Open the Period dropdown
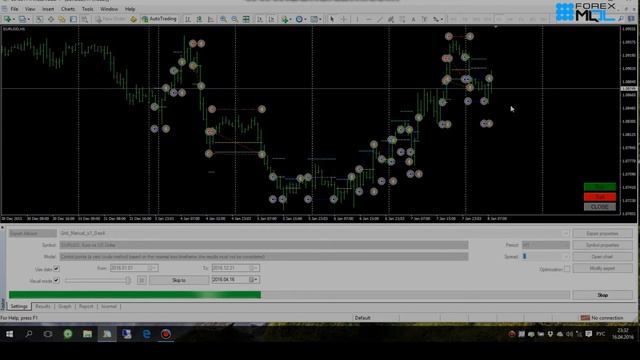 coord(546,245)
